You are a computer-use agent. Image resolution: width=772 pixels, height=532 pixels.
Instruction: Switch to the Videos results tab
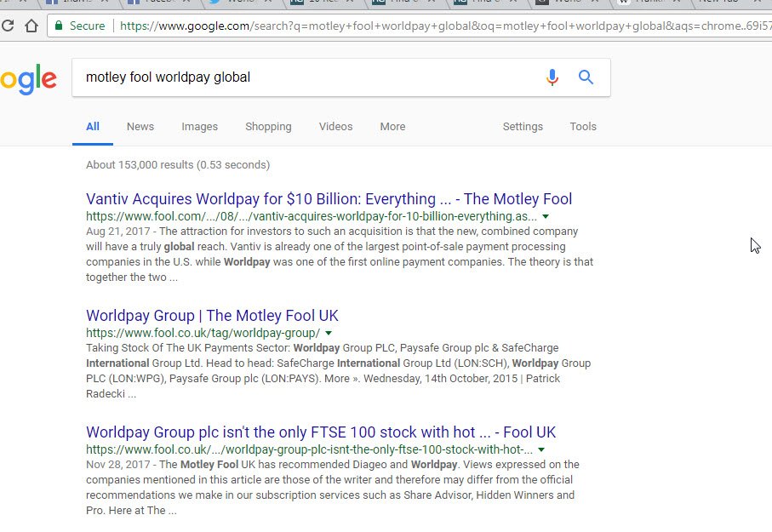click(335, 127)
